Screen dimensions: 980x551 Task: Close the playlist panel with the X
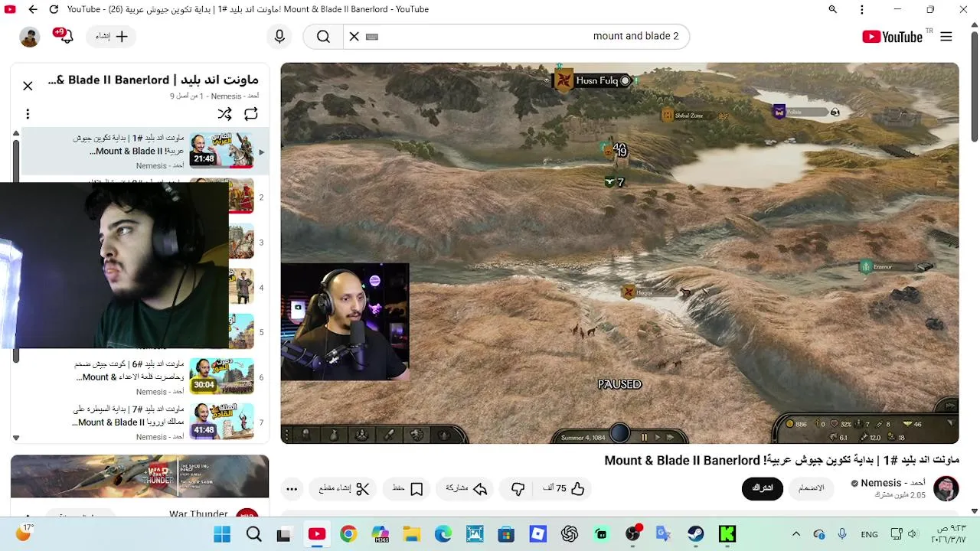(28, 86)
